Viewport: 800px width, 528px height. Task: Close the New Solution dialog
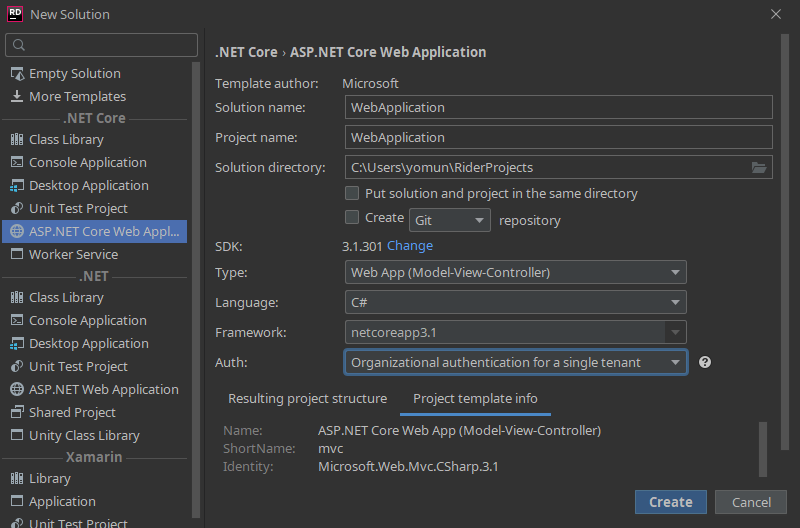776,14
